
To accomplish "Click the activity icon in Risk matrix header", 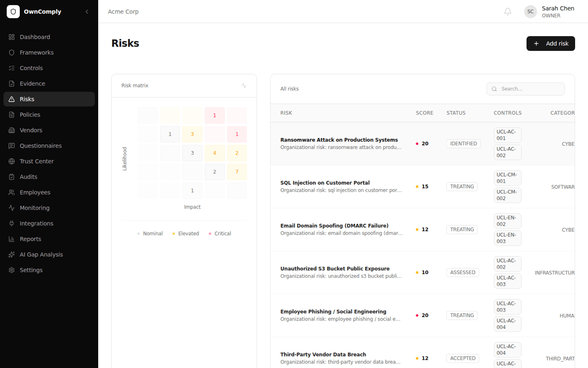I will coord(244,85).
